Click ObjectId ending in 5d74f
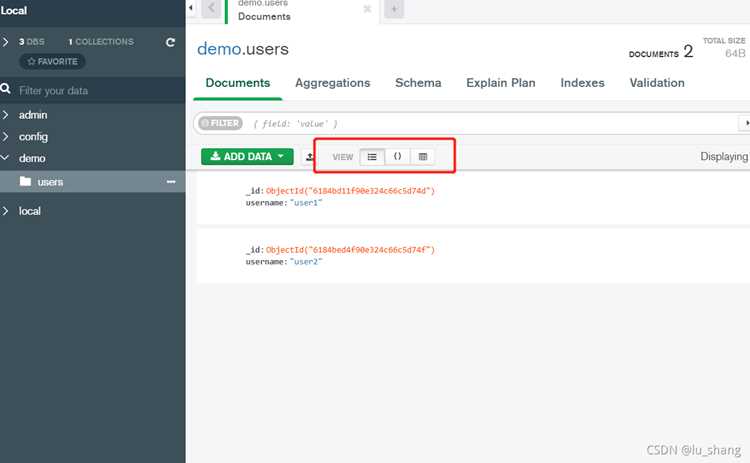The height and width of the screenshot is (463, 750). pyautogui.click(x=350, y=249)
